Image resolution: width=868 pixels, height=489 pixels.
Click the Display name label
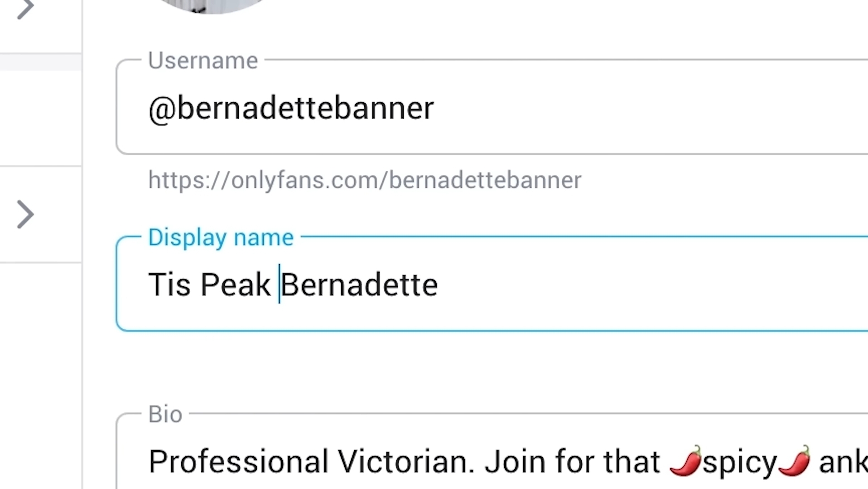[221, 238]
